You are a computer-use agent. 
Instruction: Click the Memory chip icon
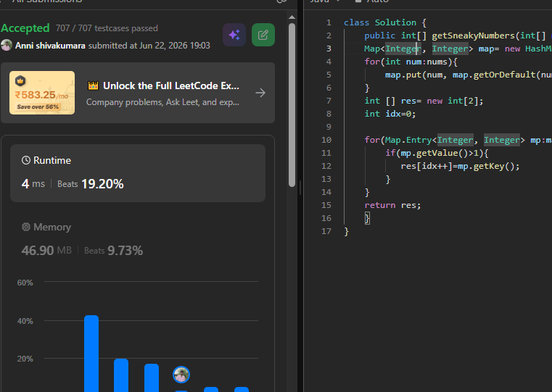click(x=25, y=227)
